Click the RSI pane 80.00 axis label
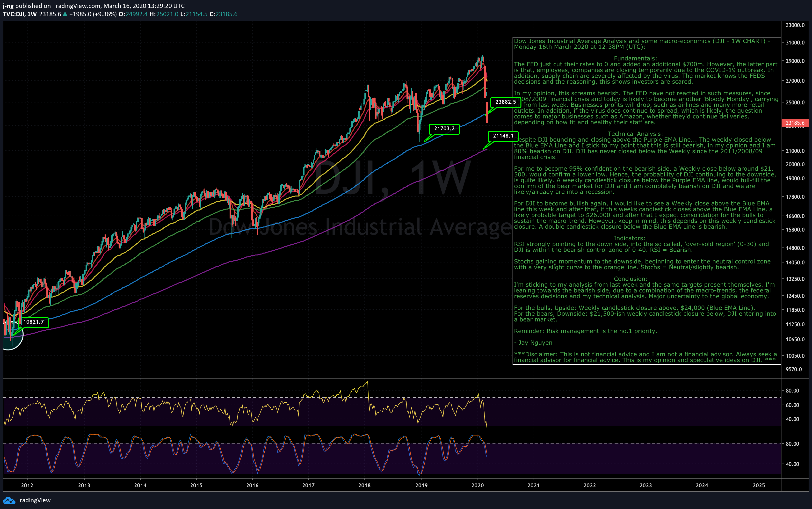Image resolution: width=812 pixels, height=509 pixels. (792, 391)
